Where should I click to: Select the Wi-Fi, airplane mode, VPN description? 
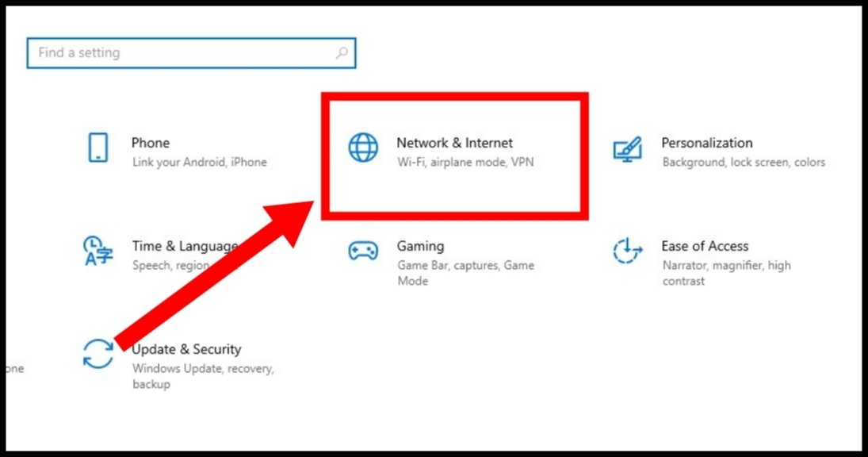(465, 163)
